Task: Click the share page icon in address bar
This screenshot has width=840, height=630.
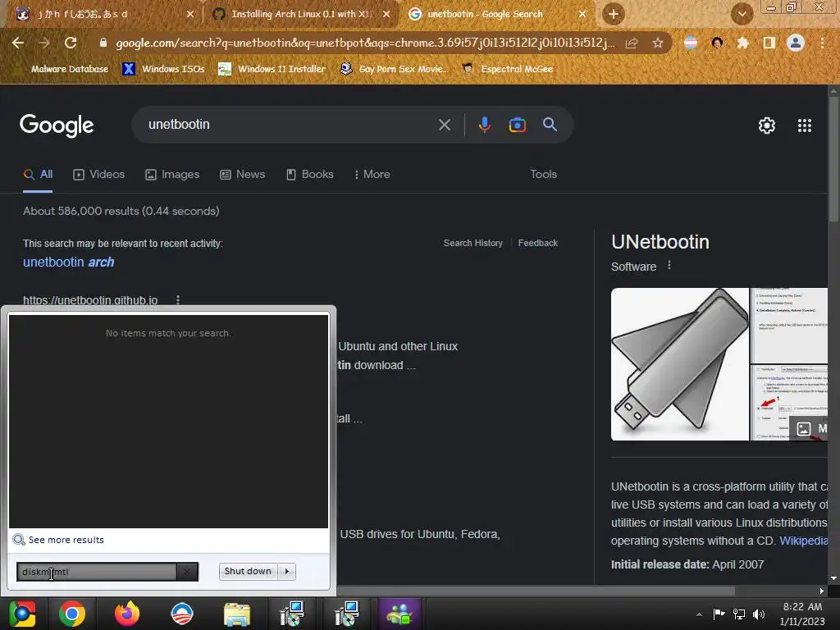Action: [x=632, y=43]
